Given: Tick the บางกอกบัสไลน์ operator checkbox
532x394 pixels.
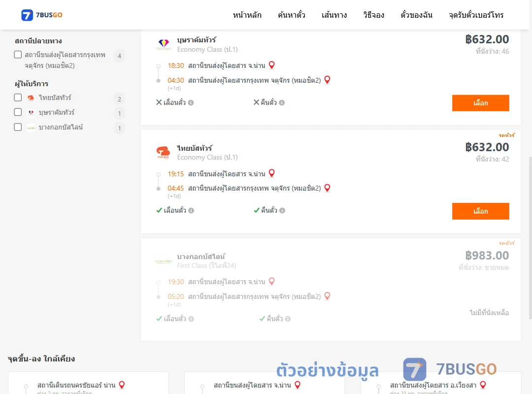Looking at the screenshot, I should (18, 127).
